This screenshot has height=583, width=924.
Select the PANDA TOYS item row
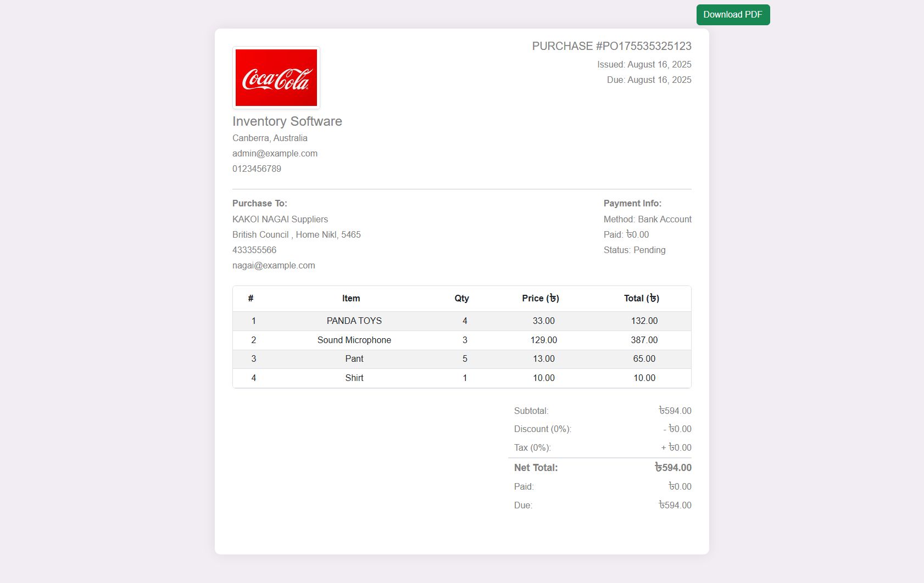point(354,321)
